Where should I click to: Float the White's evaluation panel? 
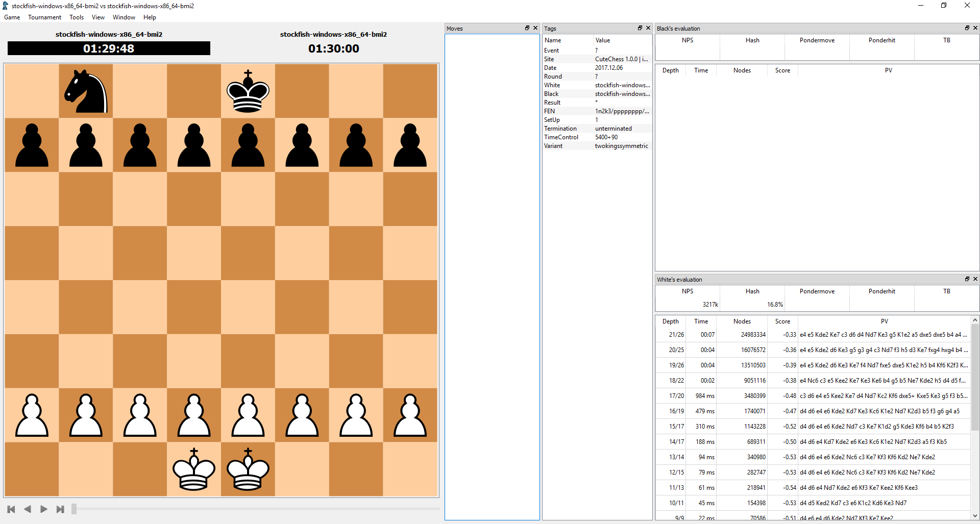(x=967, y=279)
